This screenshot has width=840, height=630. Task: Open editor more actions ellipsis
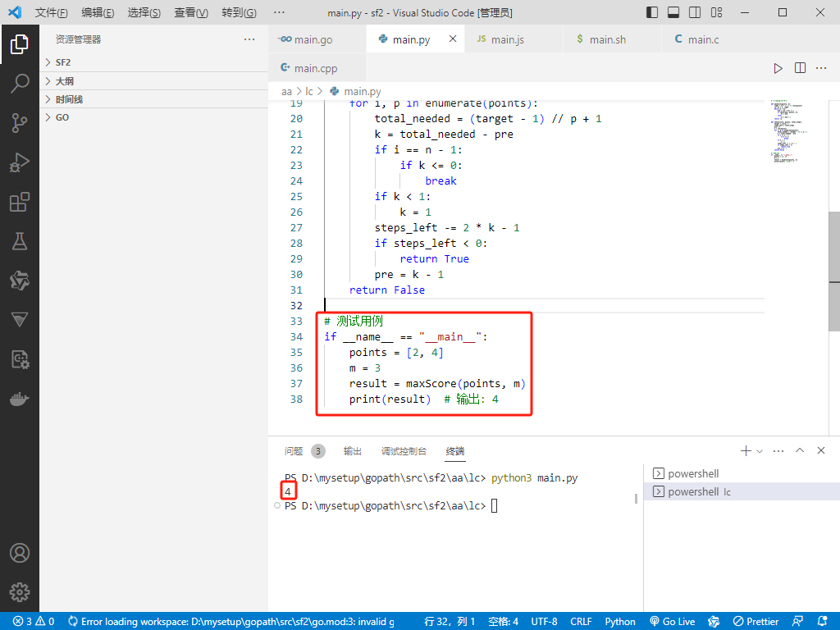pos(821,68)
